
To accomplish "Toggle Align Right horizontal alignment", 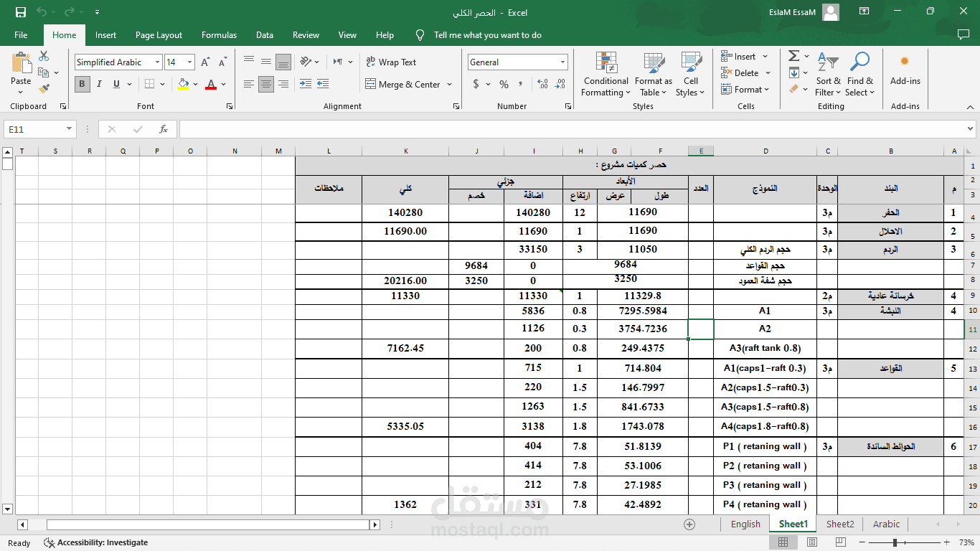I will pyautogui.click(x=283, y=84).
